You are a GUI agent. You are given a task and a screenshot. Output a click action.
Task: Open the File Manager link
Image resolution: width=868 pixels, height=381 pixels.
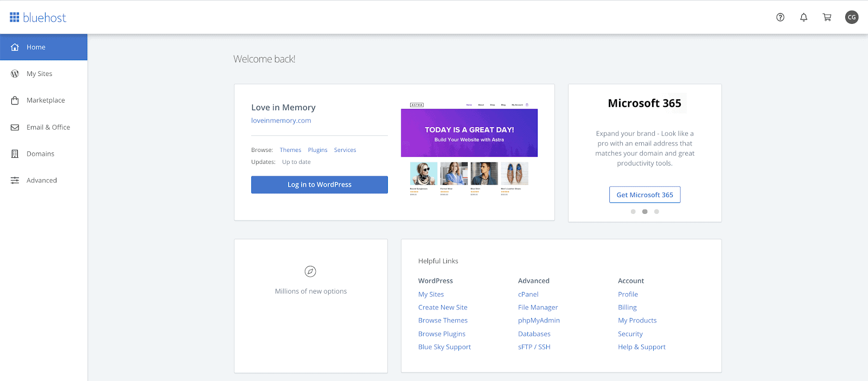click(538, 307)
